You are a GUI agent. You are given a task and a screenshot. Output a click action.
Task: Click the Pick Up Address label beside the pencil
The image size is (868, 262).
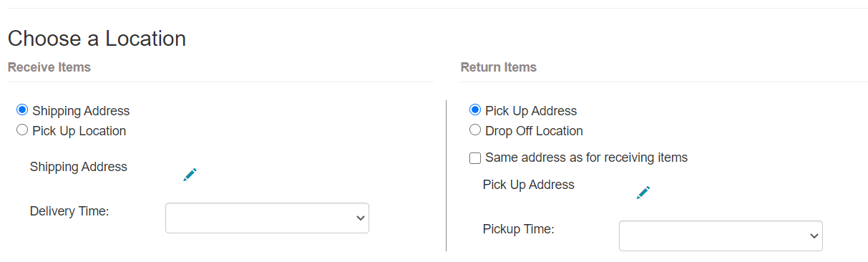pyautogui.click(x=529, y=185)
